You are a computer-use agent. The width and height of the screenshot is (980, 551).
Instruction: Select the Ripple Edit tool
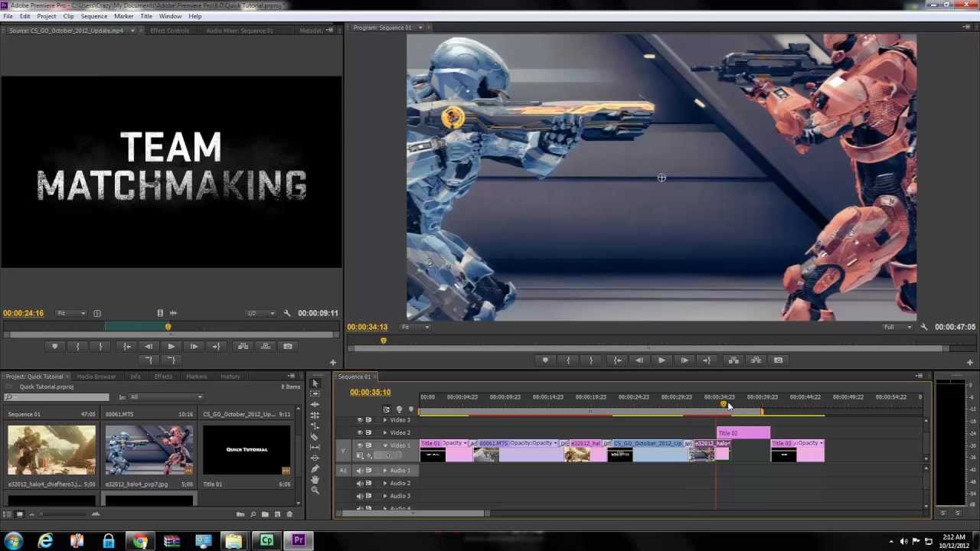(x=315, y=404)
